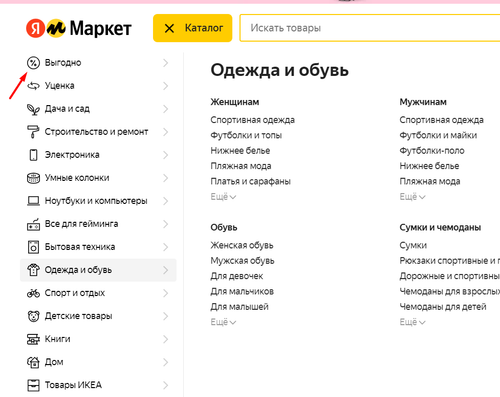Screen dimensions: 500x397
Task: Expand Бытовая техника chevron arrow
Action: (166, 247)
